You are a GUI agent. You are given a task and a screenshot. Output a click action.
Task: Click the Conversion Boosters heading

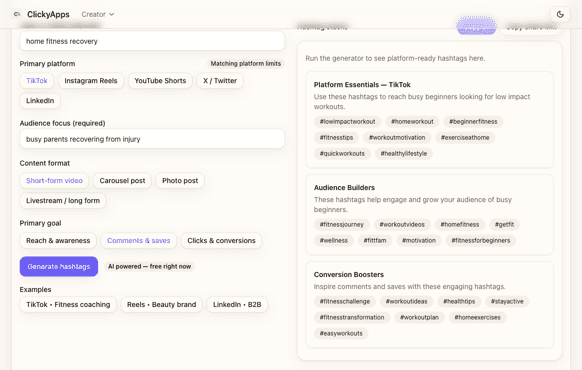(x=349, y=274)
